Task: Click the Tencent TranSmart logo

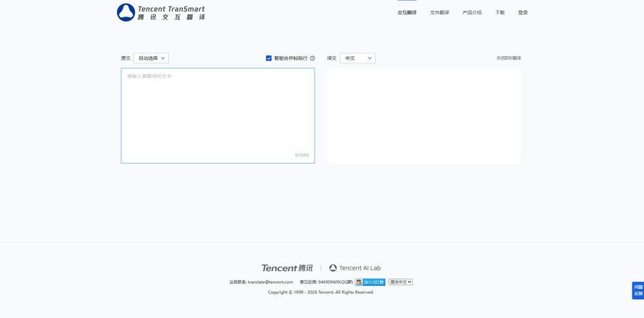Action: [160, 12]
